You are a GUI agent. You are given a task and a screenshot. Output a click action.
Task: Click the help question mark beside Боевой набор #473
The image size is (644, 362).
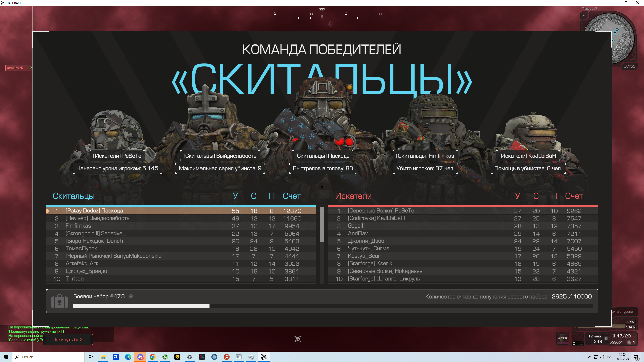131,296
